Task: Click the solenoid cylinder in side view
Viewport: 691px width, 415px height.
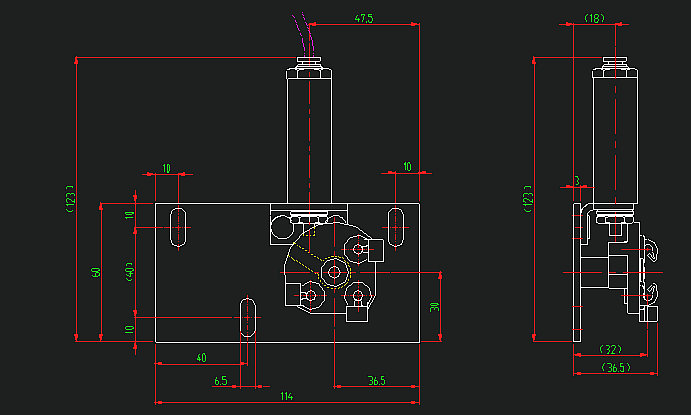Action: (611, 140)
